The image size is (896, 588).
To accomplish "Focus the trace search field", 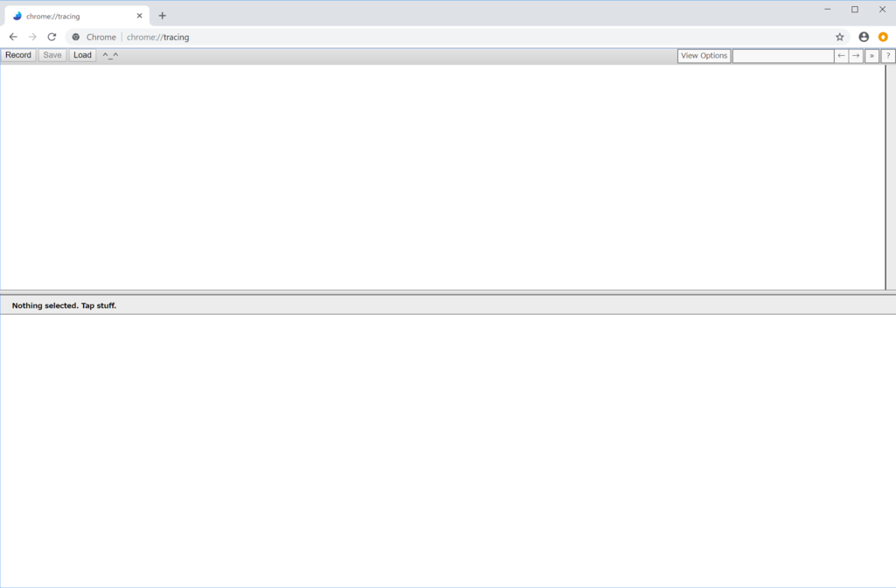I will pos(783,56).
